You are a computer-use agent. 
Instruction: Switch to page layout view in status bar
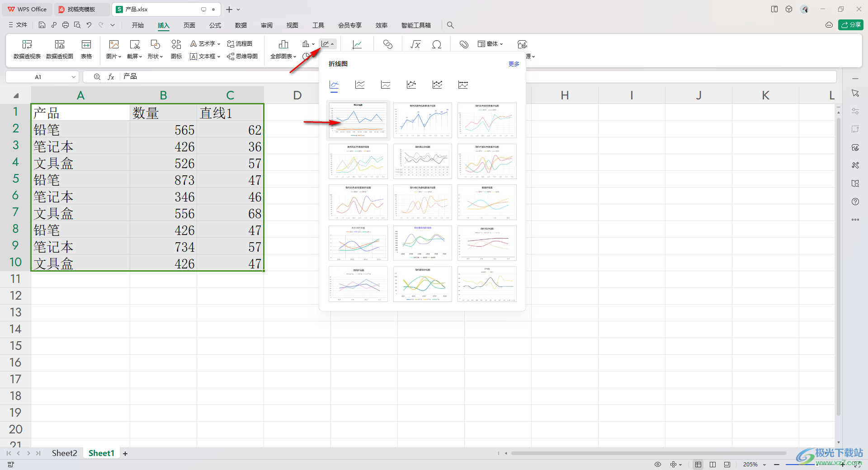[x=713, y=465]
